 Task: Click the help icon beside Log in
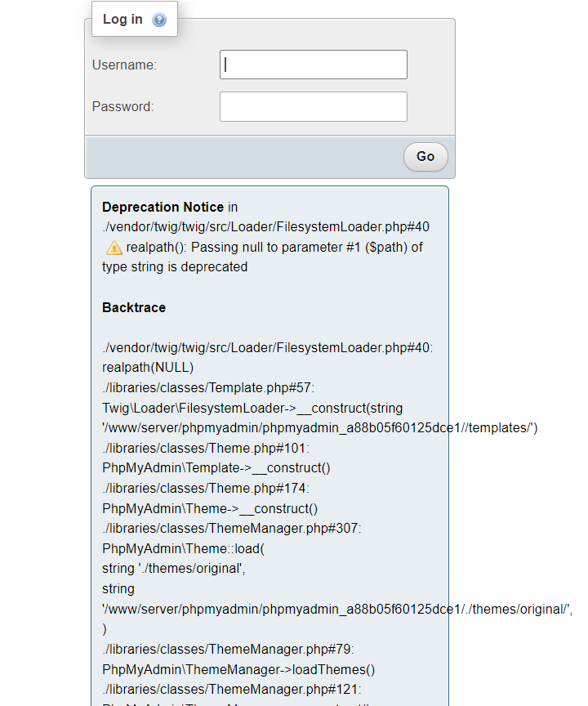(x=159, y=20)
